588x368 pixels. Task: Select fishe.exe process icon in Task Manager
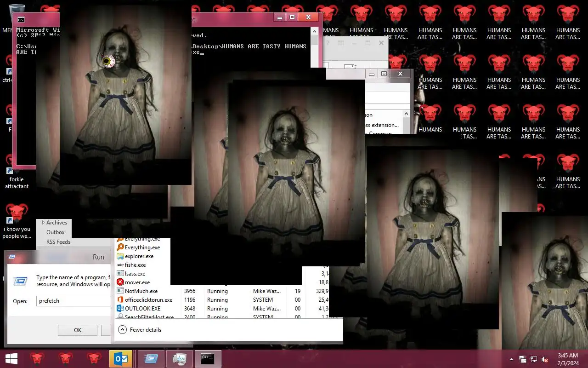120,265
